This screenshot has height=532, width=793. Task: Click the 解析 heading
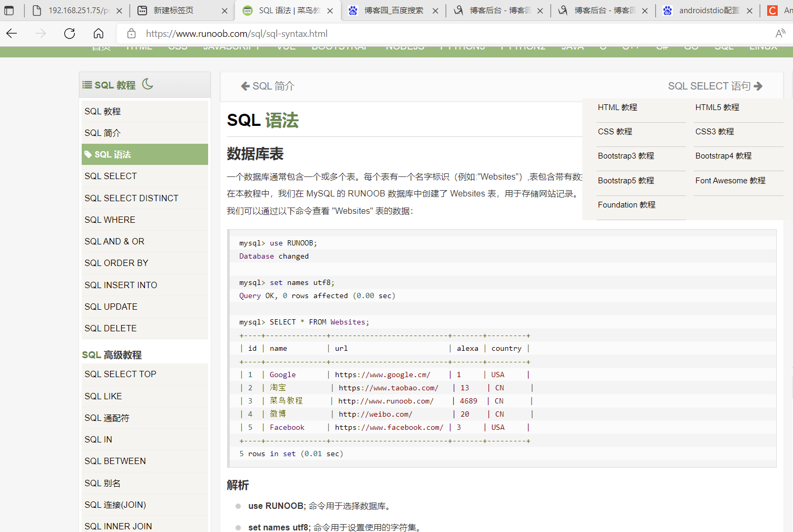coord(238,485)
